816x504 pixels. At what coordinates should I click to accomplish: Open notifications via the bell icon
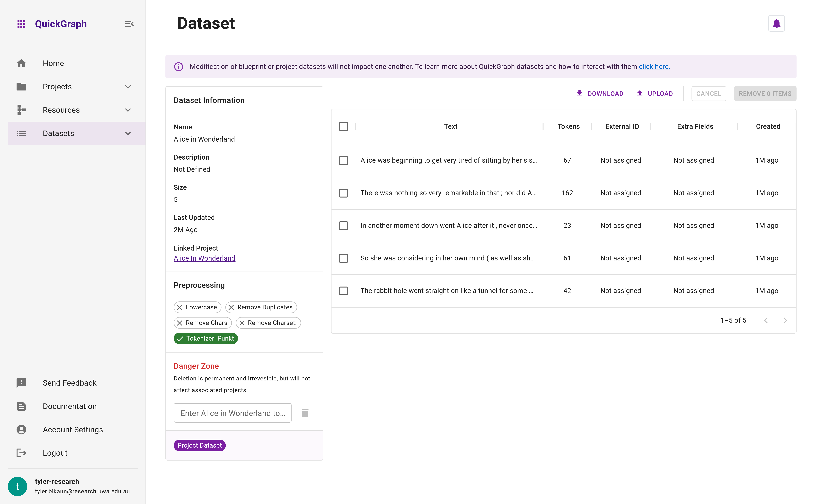point(776,23)
